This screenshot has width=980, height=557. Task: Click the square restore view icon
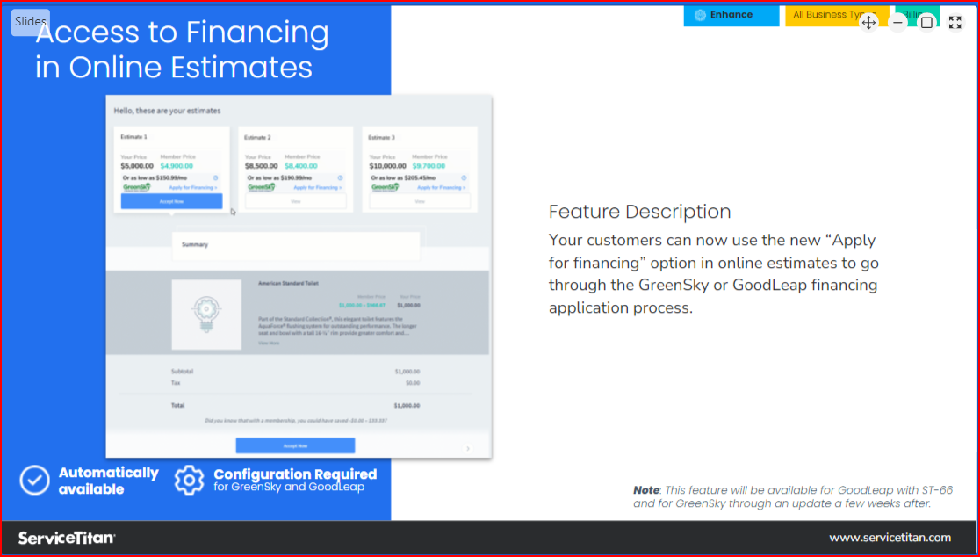click(927, 23)
